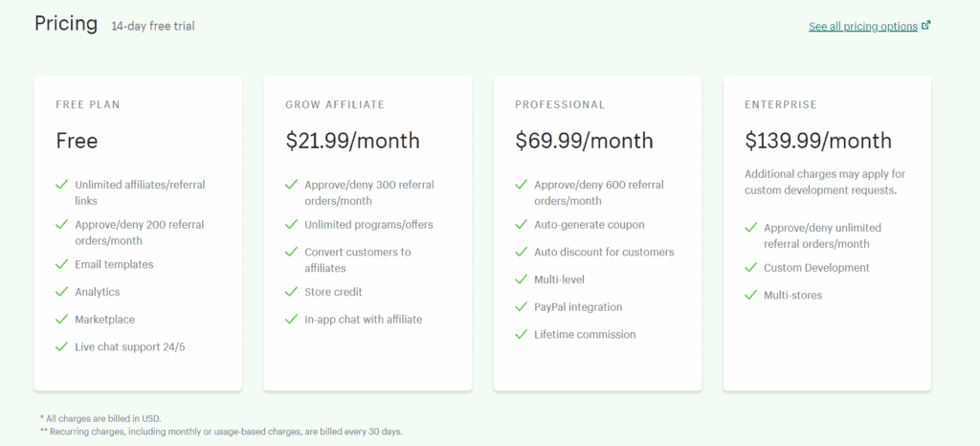
Task: Click Live chat support 24/5 feature text
Action: (x=130, y=346)
